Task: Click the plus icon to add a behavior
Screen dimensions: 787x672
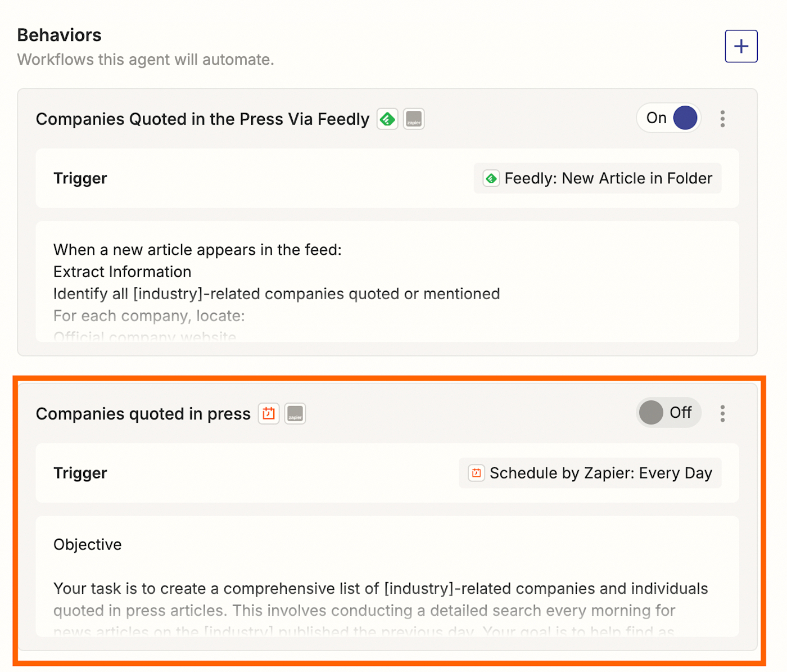Action: (x=741, y=46)
